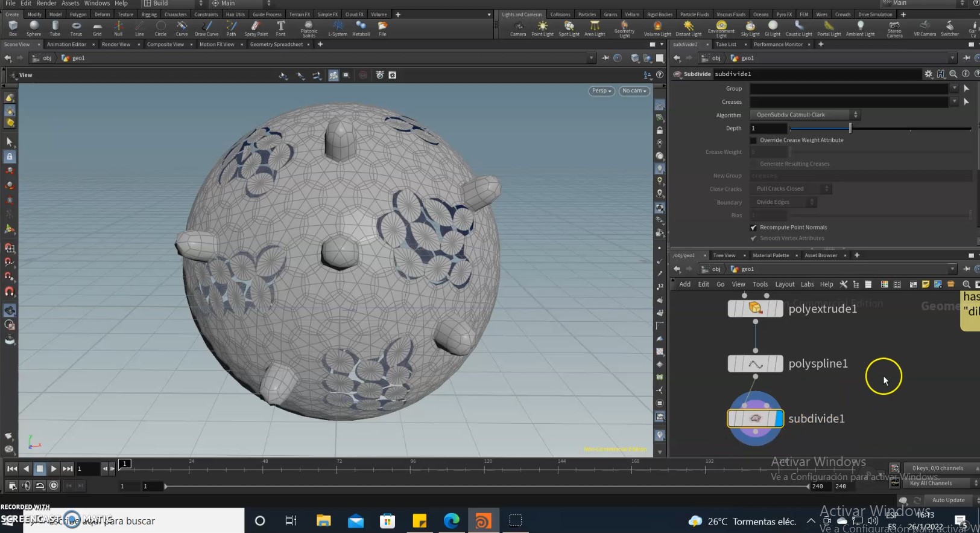Image resolution: width=980 pixels, height=533 pixels.
Task: Select the Sphere shelf tool
Action: [34, 28]
